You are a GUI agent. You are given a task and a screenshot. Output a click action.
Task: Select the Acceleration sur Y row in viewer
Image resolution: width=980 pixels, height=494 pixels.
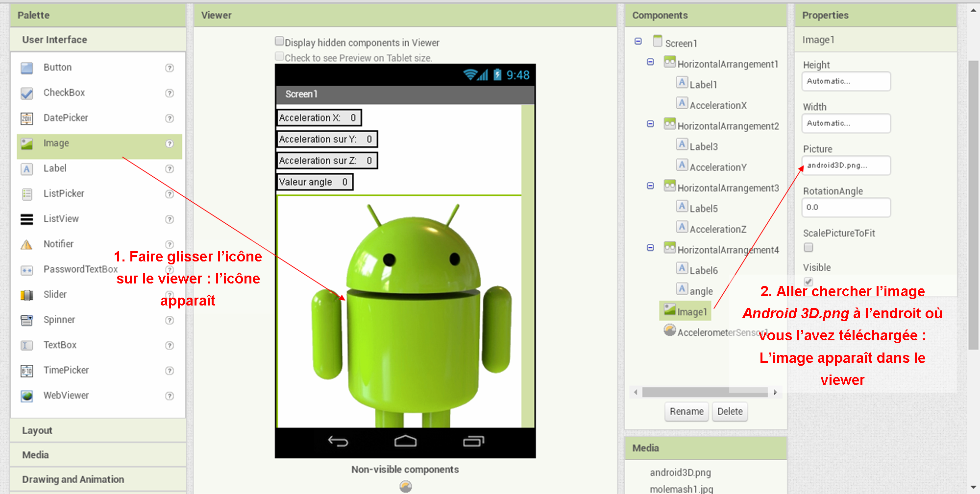click(x=327, y=140)
